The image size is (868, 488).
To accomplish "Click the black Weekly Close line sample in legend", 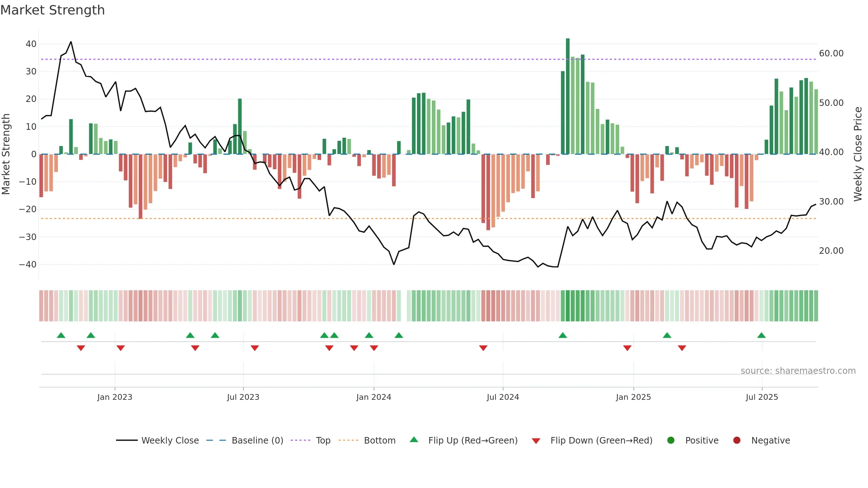I will point(127,440).
